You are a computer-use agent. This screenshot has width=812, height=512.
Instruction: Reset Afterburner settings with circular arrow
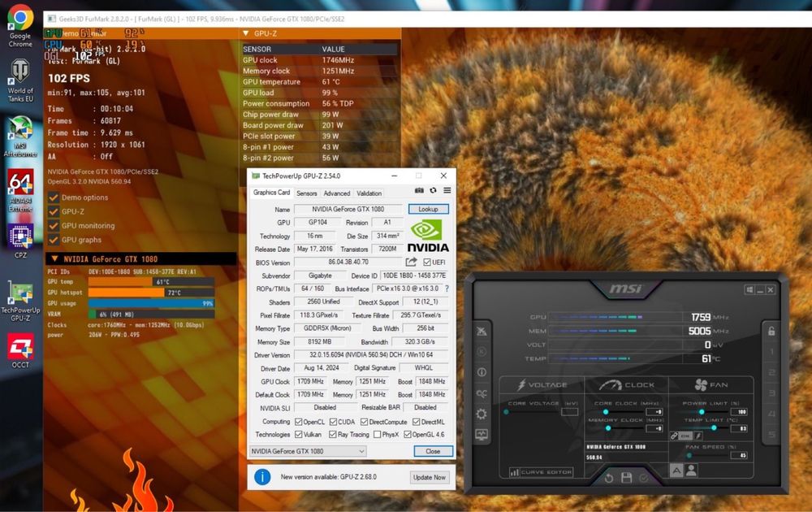pyautogui.click(x=609, y=478)
